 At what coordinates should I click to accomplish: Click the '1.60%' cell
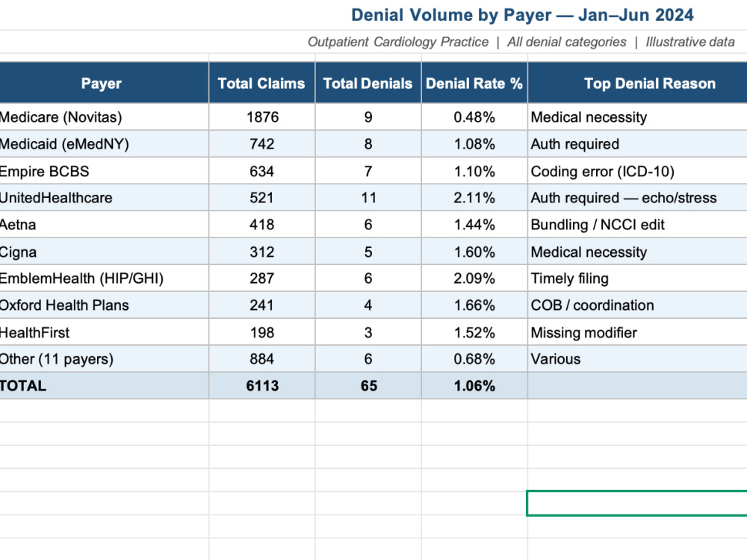click(474, 252)
